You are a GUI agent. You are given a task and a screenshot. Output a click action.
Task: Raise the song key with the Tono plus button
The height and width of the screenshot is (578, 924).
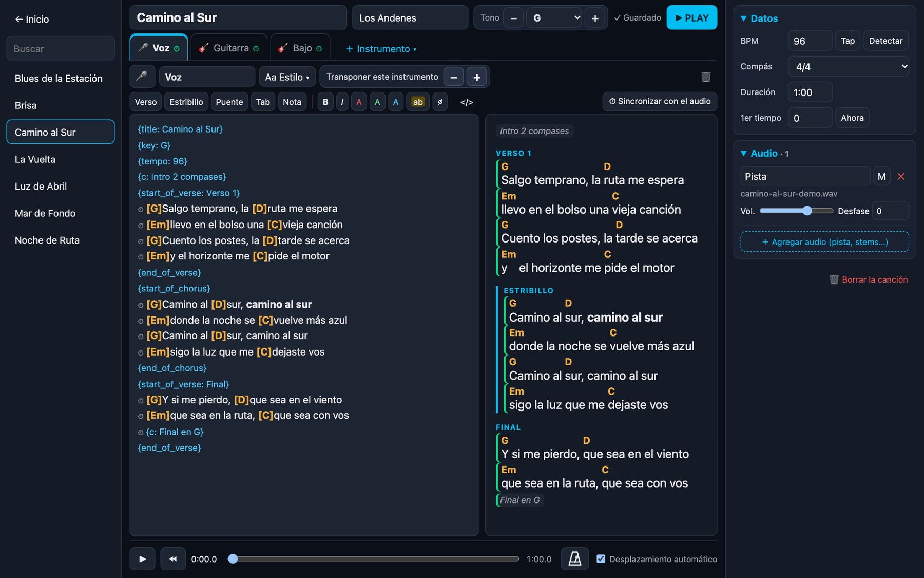[595, 18]
